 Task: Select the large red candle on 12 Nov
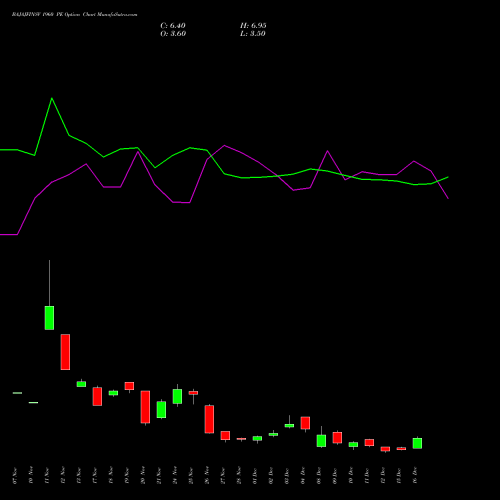point(65,352)
